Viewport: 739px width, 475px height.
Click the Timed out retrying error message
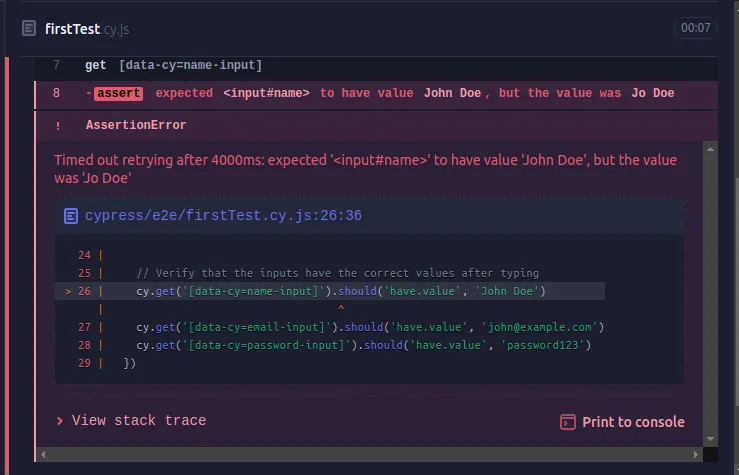[x=365, y=169]
